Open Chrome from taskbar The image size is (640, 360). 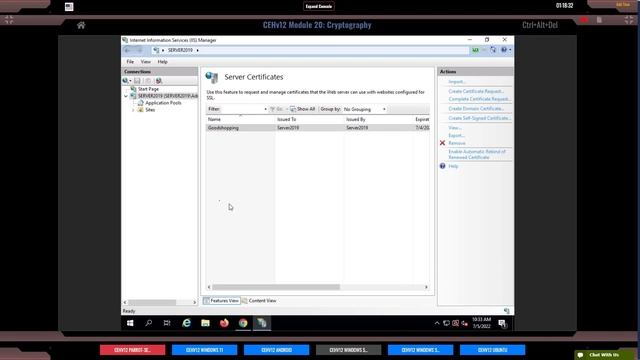pos(243,323)
